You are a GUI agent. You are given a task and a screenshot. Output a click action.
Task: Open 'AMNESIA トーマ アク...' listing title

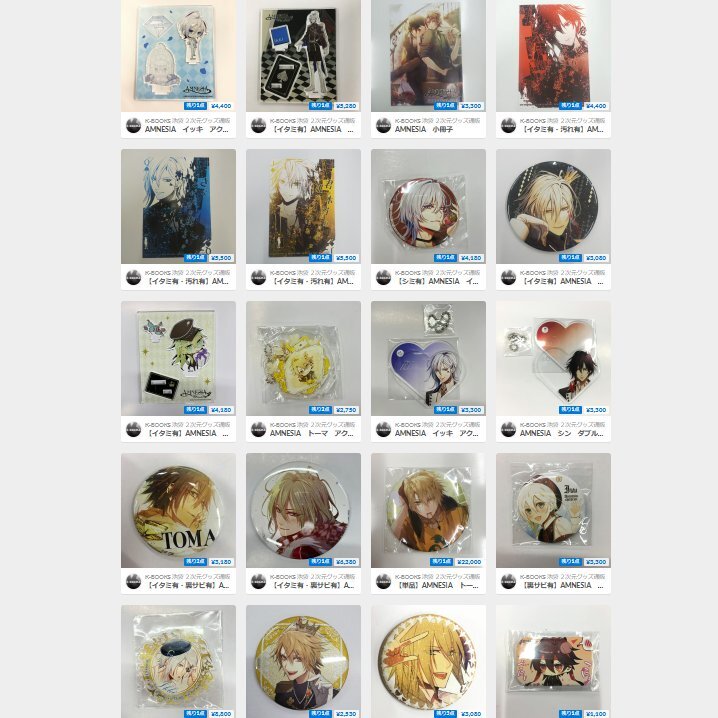tap(311, 433)
